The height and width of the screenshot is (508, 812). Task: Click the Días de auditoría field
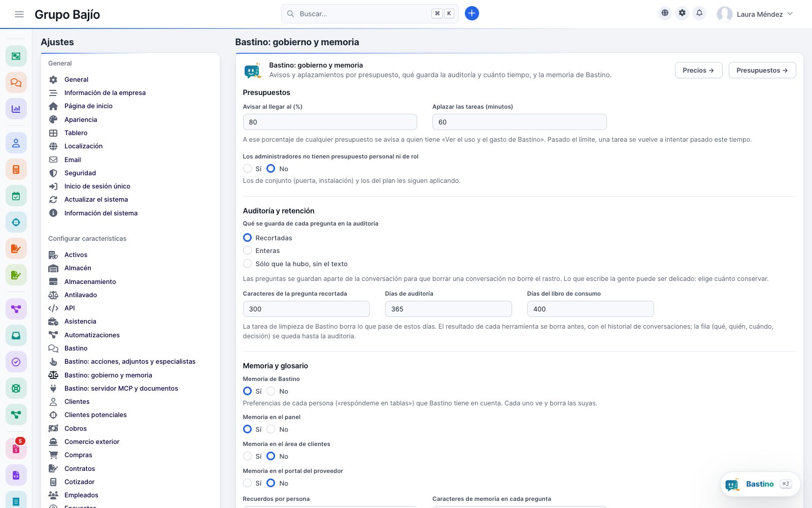coord(448,309)
